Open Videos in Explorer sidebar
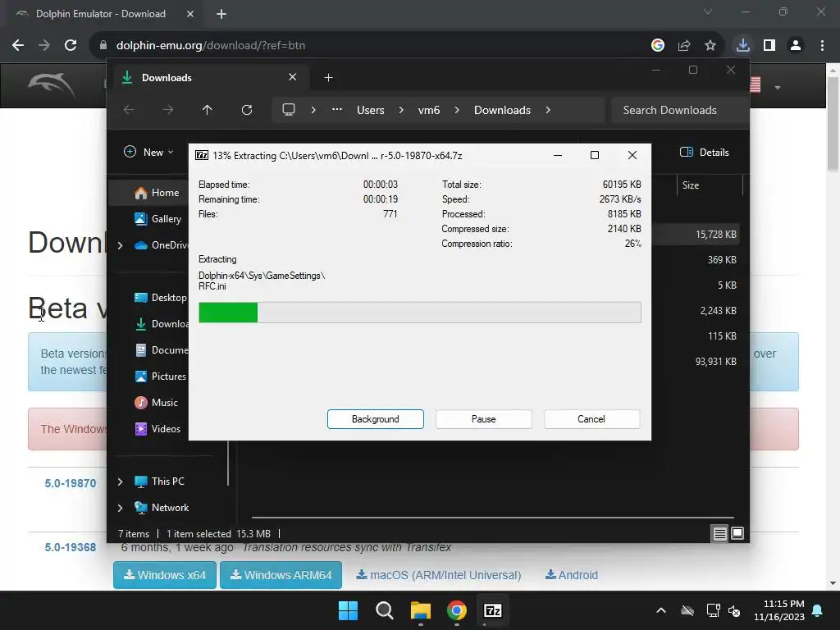The width and height of the screenshot is (840, 630). point(157,428)
